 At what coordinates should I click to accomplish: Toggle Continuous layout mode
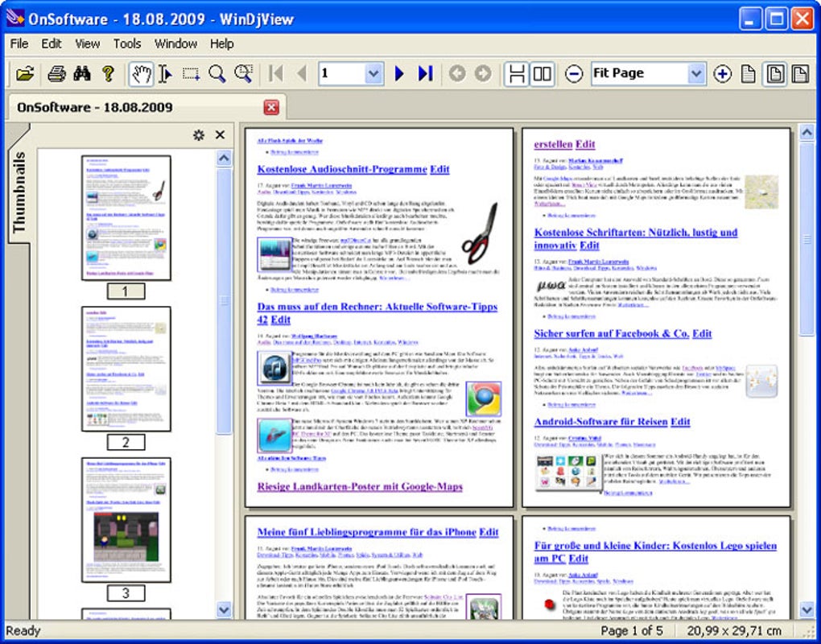tap(516, 74)
